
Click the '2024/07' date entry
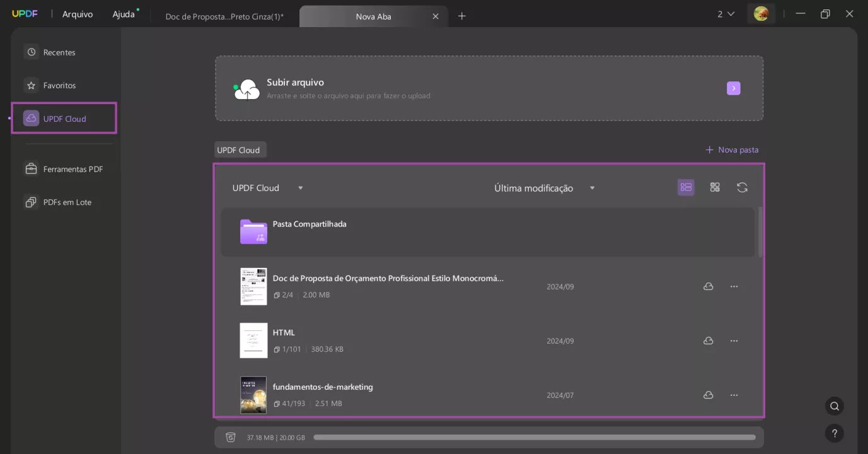tap(560, 395)
